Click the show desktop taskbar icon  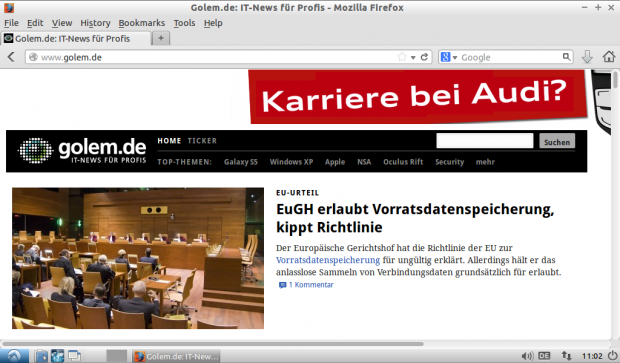(74, 356)
